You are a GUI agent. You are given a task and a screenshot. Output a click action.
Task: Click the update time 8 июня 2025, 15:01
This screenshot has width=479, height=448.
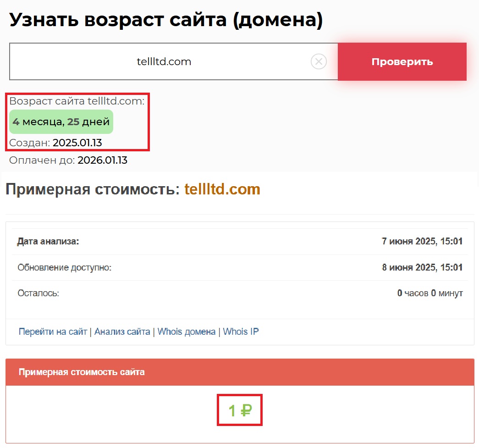[422, 267]
